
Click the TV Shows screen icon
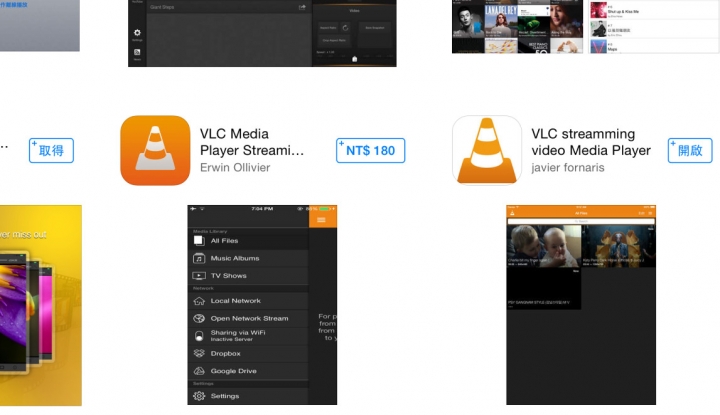click(x=199, y=276)
